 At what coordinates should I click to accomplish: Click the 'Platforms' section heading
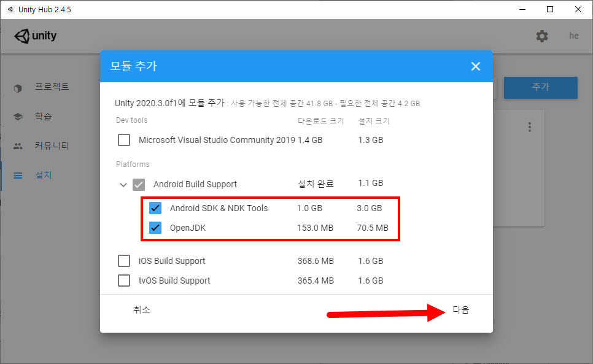[x=133, y=165]
